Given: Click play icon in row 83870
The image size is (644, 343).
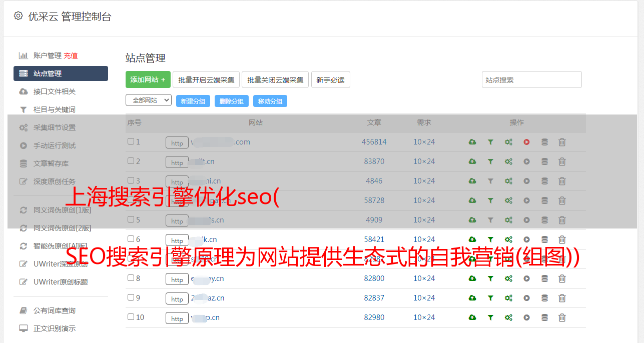Looking at the screenshot, I should 526,161.
